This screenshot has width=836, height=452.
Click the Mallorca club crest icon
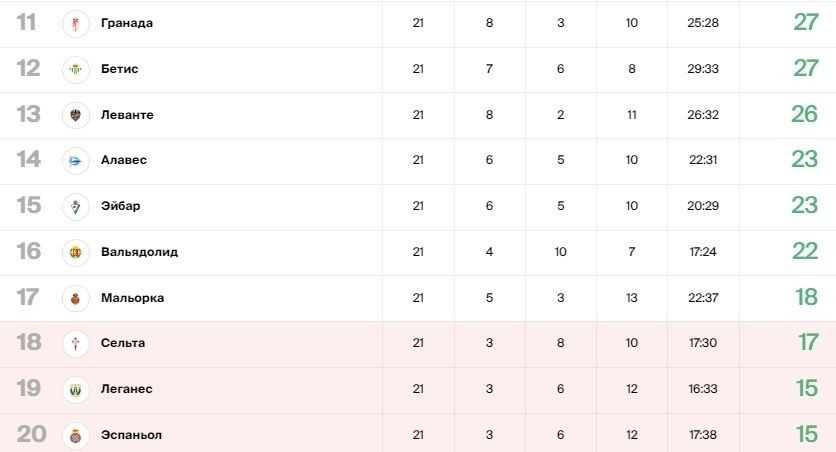tap(75, 298)
